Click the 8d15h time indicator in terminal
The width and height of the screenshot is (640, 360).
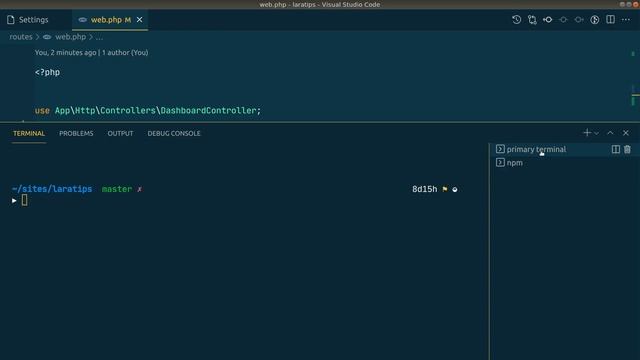tap(424, 189)
